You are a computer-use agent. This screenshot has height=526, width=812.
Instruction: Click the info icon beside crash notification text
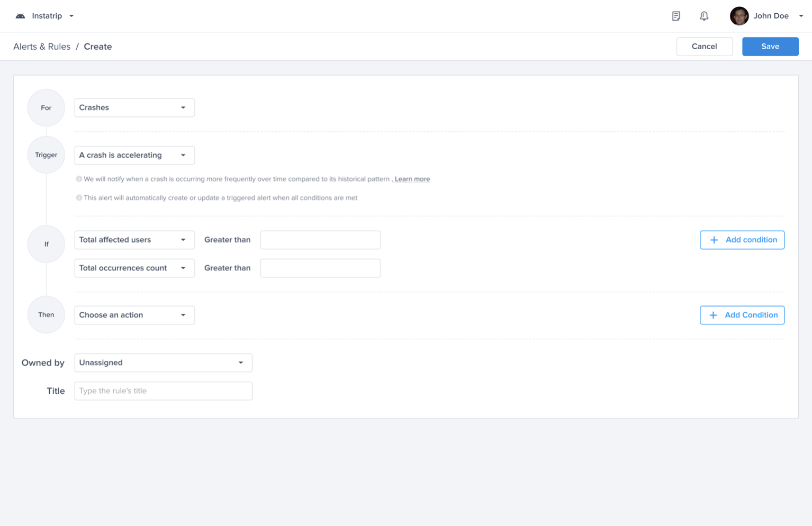click(x=79, y=179)
